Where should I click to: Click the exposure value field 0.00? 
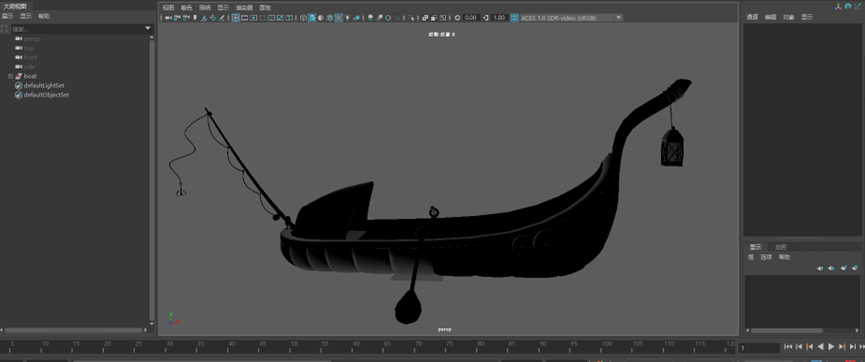472,18
